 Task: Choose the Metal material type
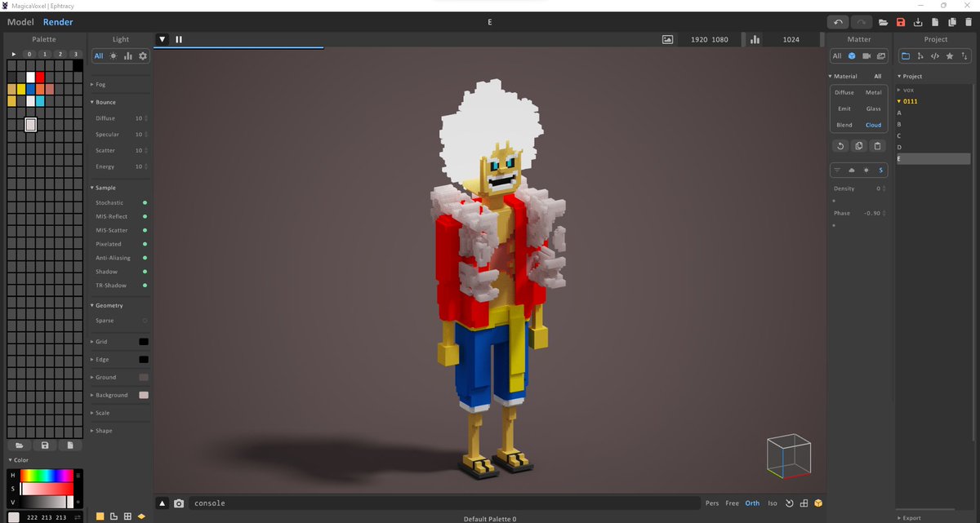click(873, 92)
